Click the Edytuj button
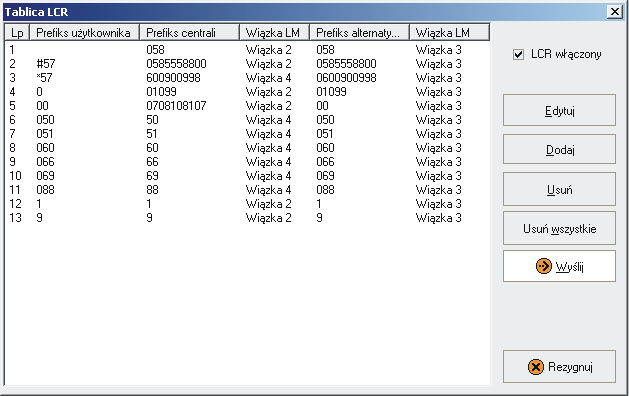Screen dimensions: 629x396 click(x=559, y=110)
